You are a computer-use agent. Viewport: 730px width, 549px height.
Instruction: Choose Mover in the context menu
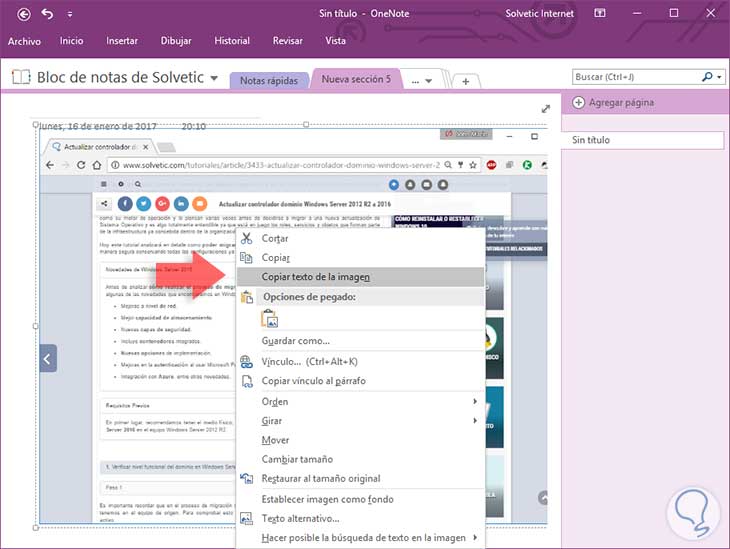(360, 440)
